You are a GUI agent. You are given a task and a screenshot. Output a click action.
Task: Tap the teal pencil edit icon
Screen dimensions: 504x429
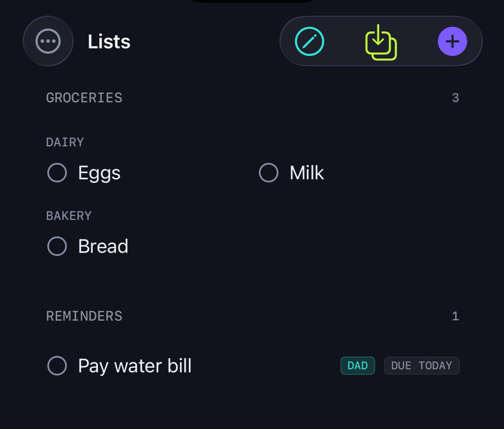(x=309, y=41)
